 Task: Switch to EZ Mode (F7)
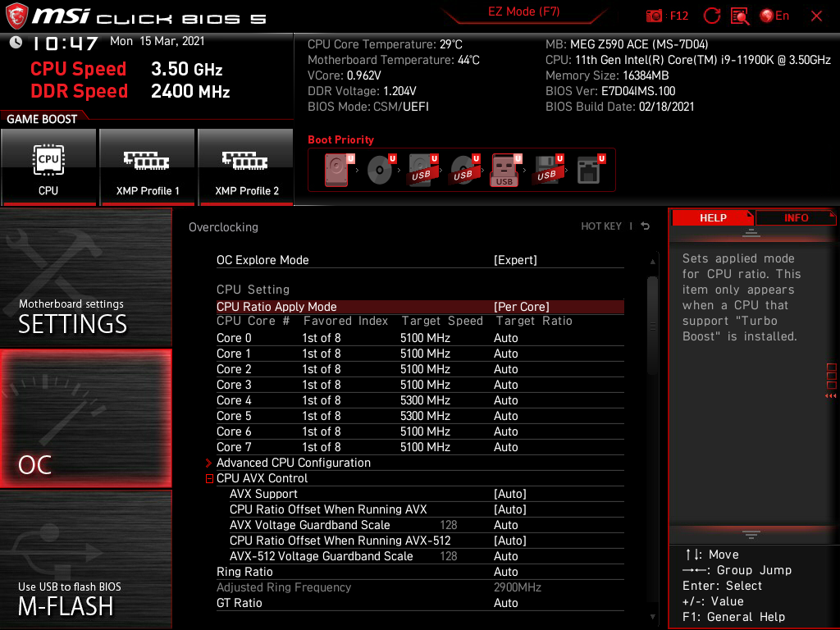pyautogui.click(x=524, y=11)
